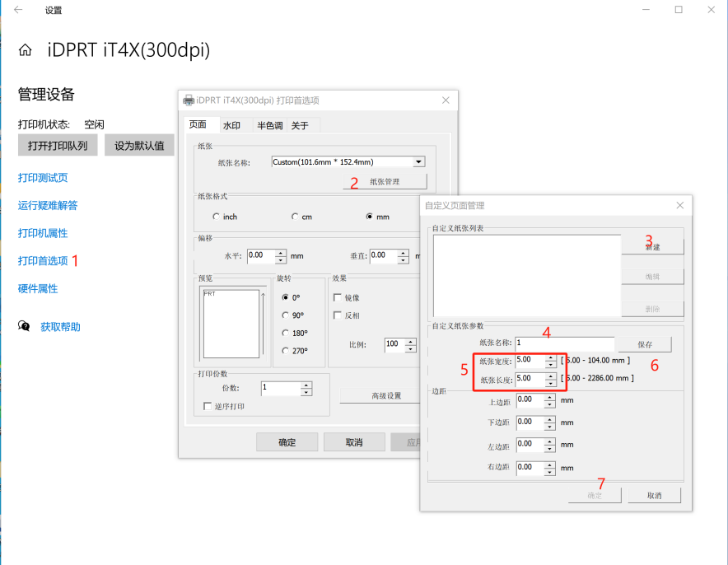Click the home icon beside iDPRT iT4X

25,50
